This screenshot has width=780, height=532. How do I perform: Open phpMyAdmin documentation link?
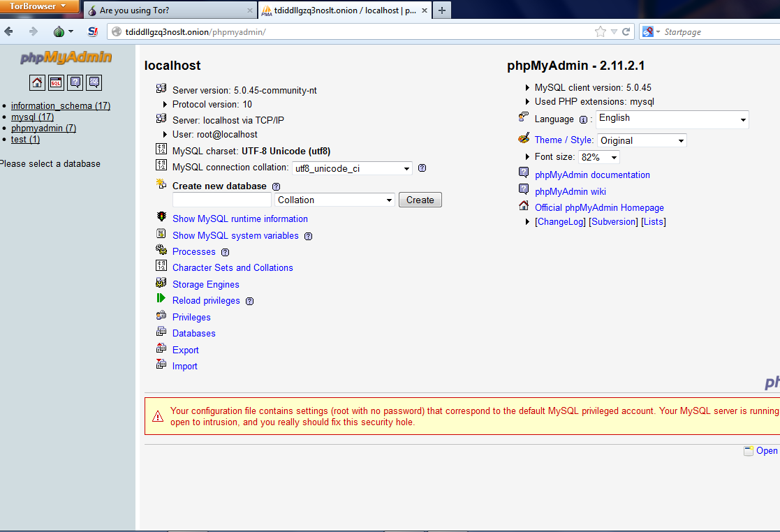point(592,175)
